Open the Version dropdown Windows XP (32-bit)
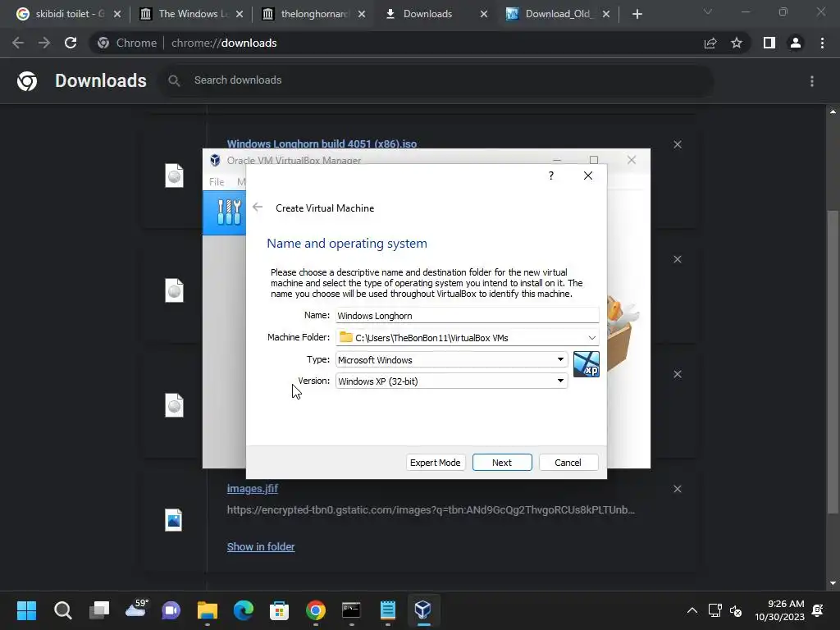Screen dimensions: 840x630 tap(451, 381)
